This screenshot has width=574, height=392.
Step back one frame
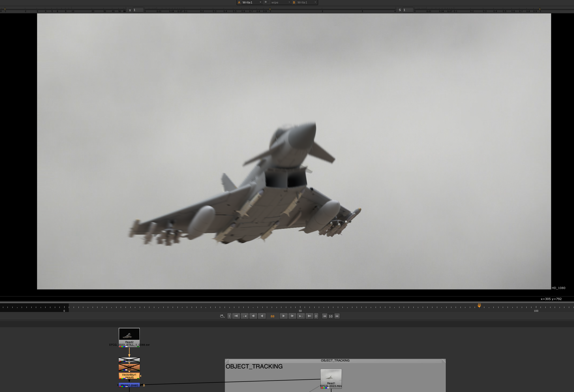click(x=253, y=316)
